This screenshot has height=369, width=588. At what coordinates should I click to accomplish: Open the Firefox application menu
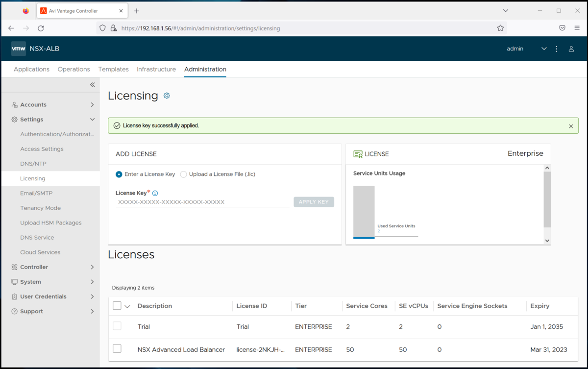pos(577,28)
